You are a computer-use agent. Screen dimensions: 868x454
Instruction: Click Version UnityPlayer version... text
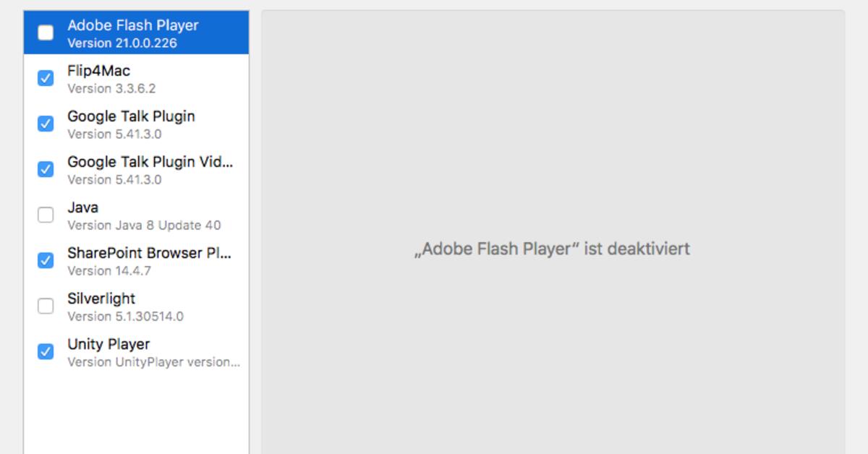pyautogui.click(x=153, y=361)
